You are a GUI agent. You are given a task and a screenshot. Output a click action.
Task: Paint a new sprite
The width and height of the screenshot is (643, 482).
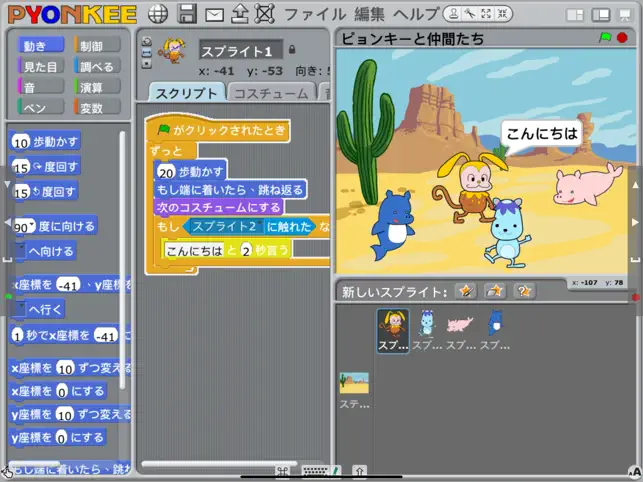pos(465,291)
